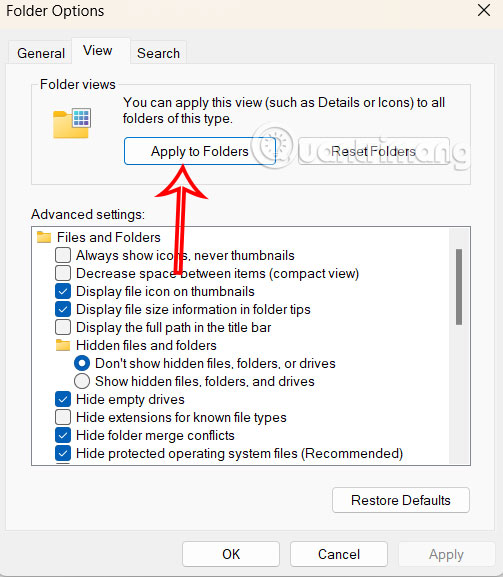Image resolution: width=503 pixels, height=577 pixels.
Task: Toggle Hide folder merge conflicts checkbox
Action: click(63, 435)
